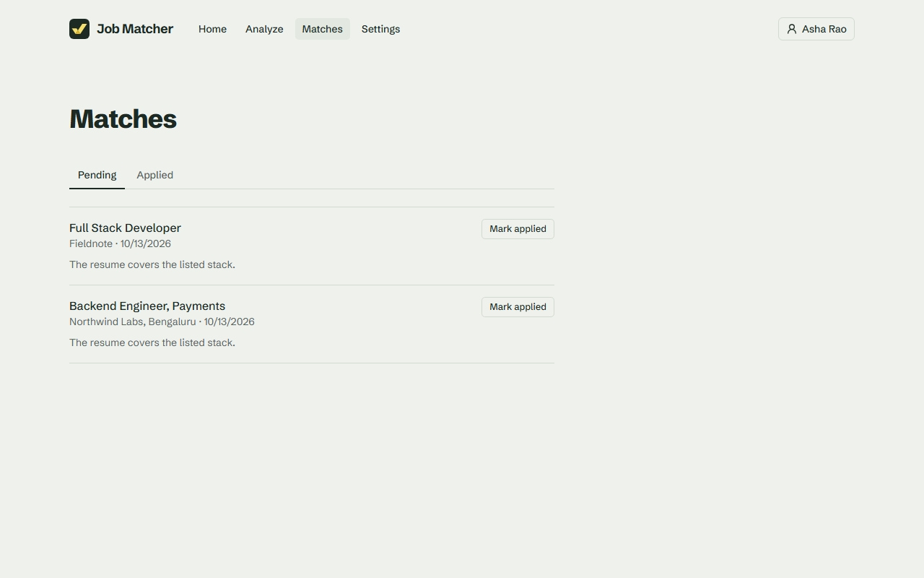Open the Asha Rao account button
The height and width of the screenshot is (578, 924).
tap(816, 29)
